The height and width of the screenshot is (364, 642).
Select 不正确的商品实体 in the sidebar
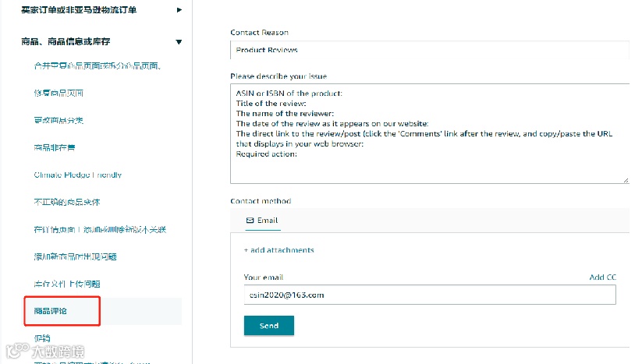tap(67, 202)
